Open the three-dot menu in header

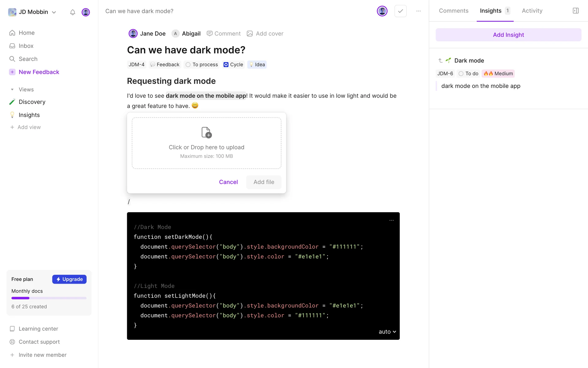click(x=418, y=11)
